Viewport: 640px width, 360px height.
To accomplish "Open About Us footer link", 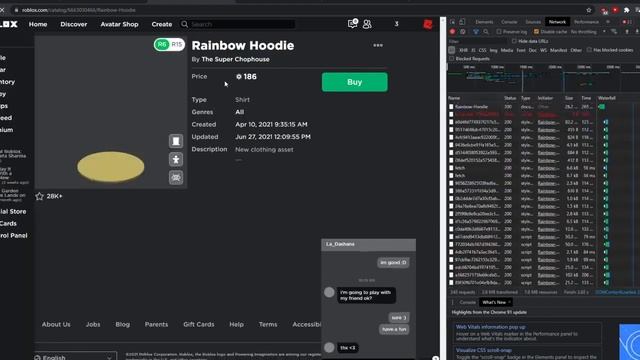I will point(56,324).
